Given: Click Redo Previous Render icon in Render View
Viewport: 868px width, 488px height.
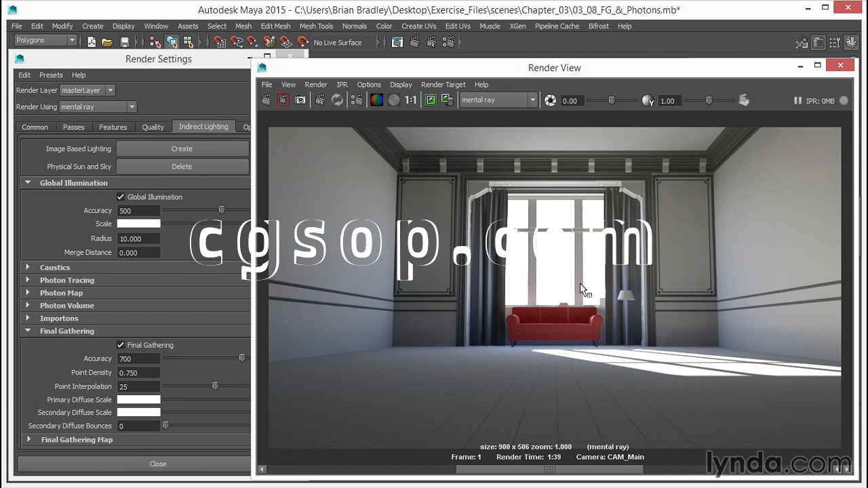Looking at the screenshot, I should point(267,100).
